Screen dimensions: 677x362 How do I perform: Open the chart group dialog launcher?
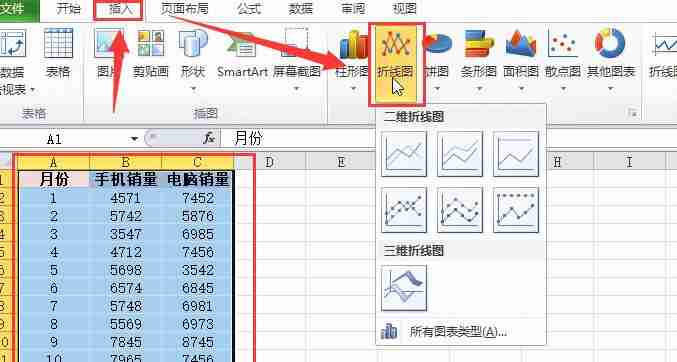click(633, 114)
